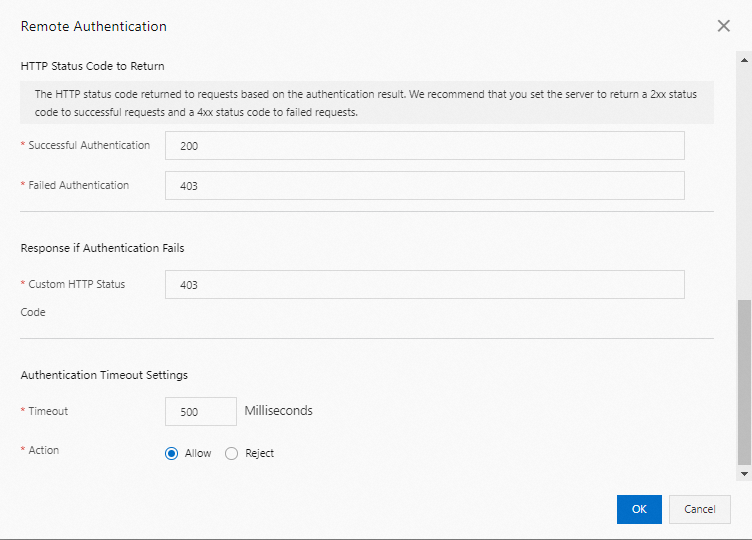This screenshot has height=540, width=752.
Task: Click the HTTP Status Code to Return heading
Action: tap(92, 66)
